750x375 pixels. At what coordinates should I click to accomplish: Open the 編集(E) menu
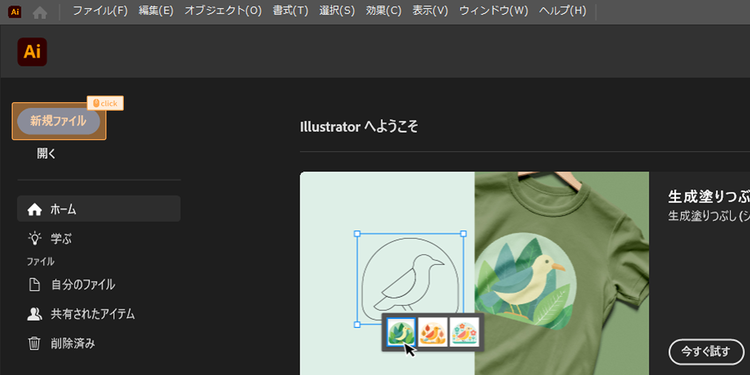click(x=156, y=11)
